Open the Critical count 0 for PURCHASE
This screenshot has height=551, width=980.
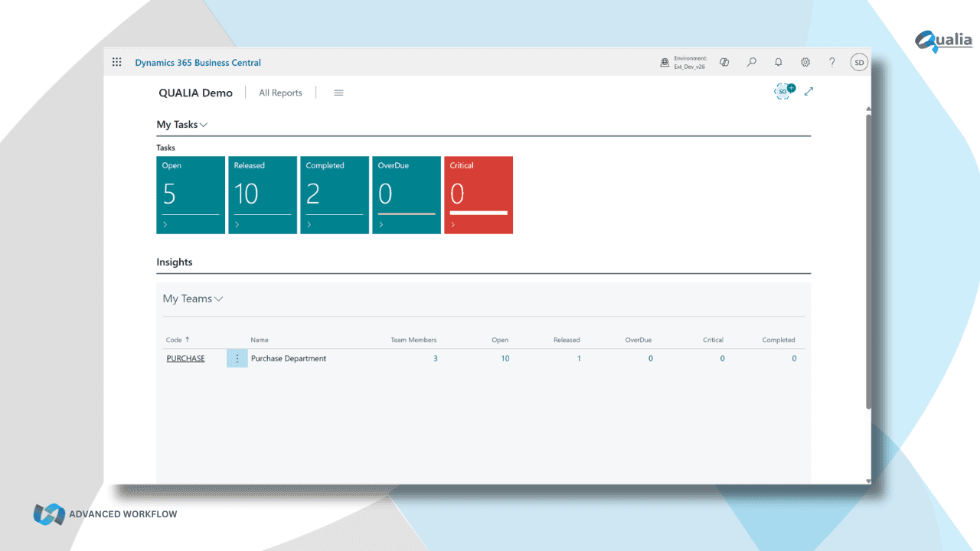pyautogui.click(x=722, y=358)
